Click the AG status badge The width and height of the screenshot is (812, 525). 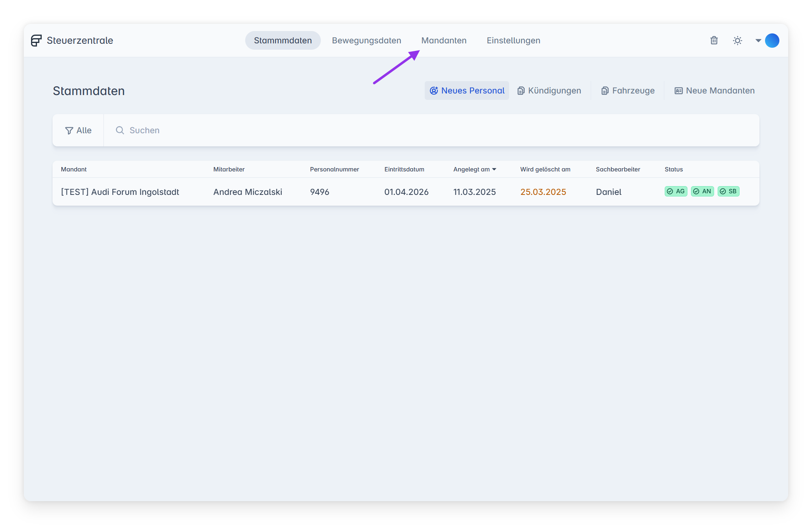[676, 191]
